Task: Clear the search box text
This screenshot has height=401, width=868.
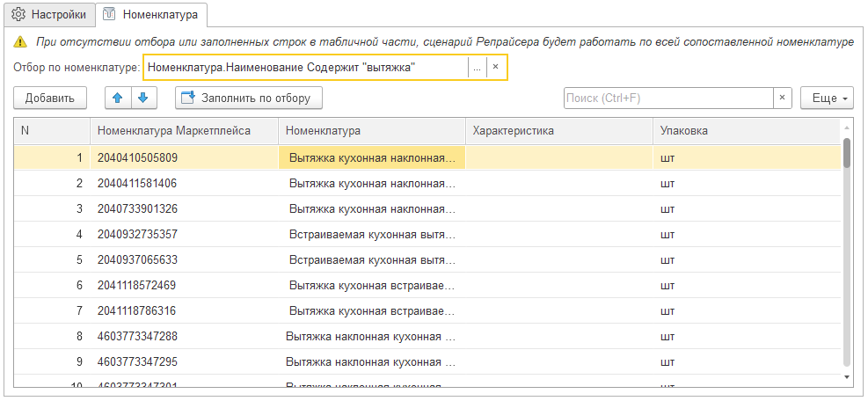Action: (782, 98)
